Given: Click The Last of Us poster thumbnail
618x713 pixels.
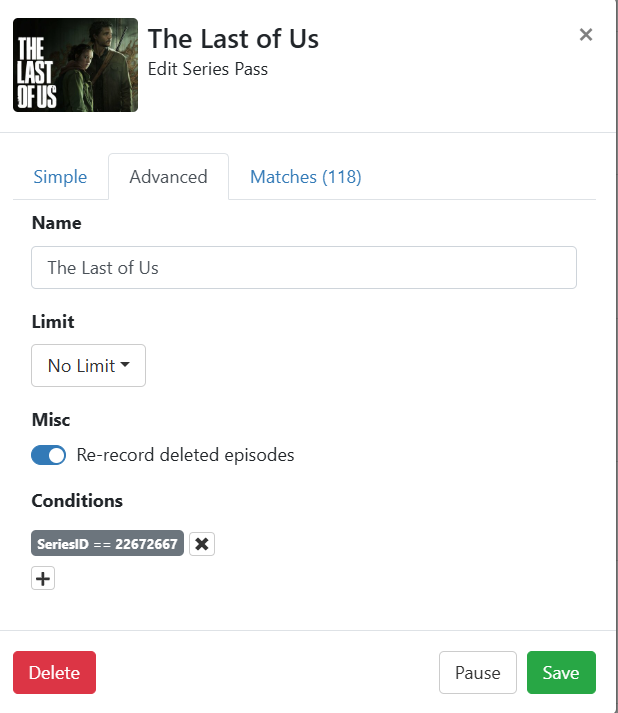Looking at the screenshot, I should click(75, 64).
